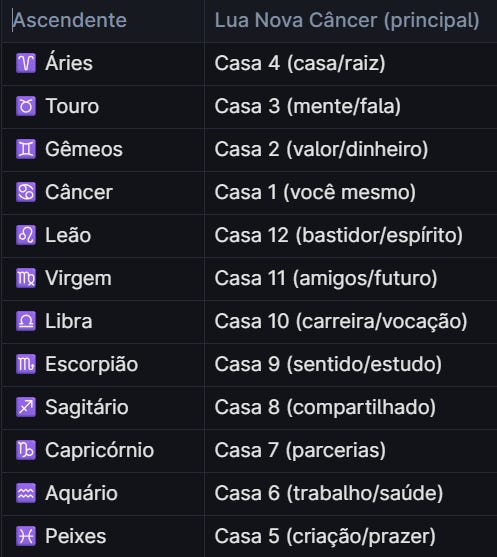
Task: Select the Libra scales symbol icon
Action: pos(26,321)
